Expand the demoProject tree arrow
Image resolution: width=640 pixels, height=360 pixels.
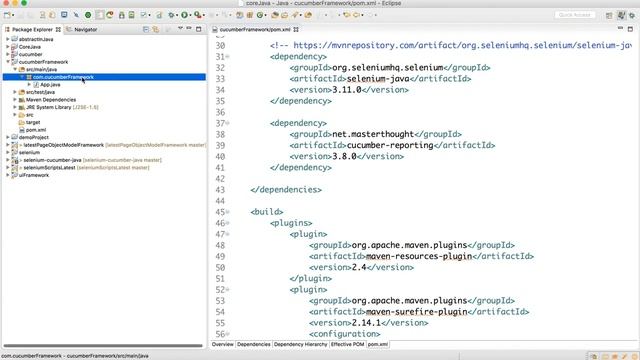8,138
